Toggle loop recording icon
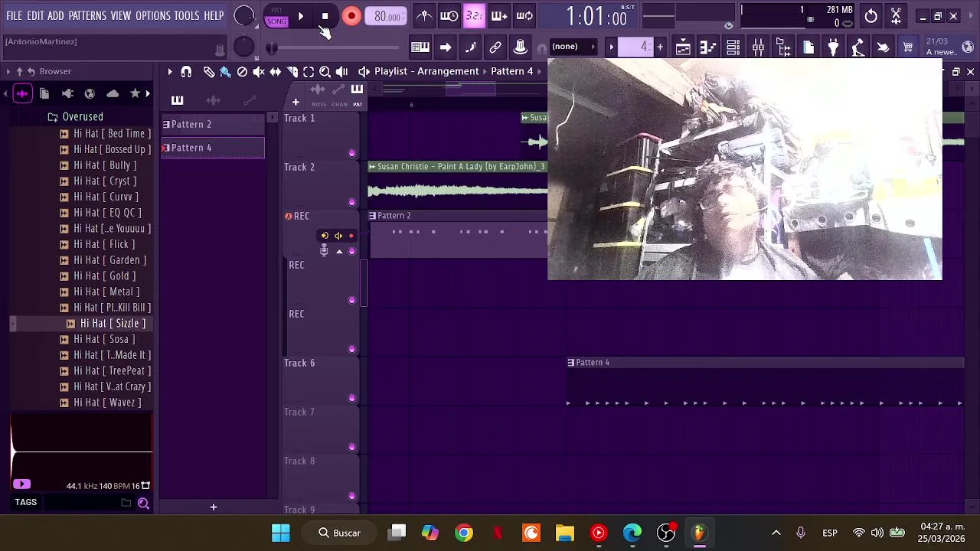 click(x=524, y=16)
